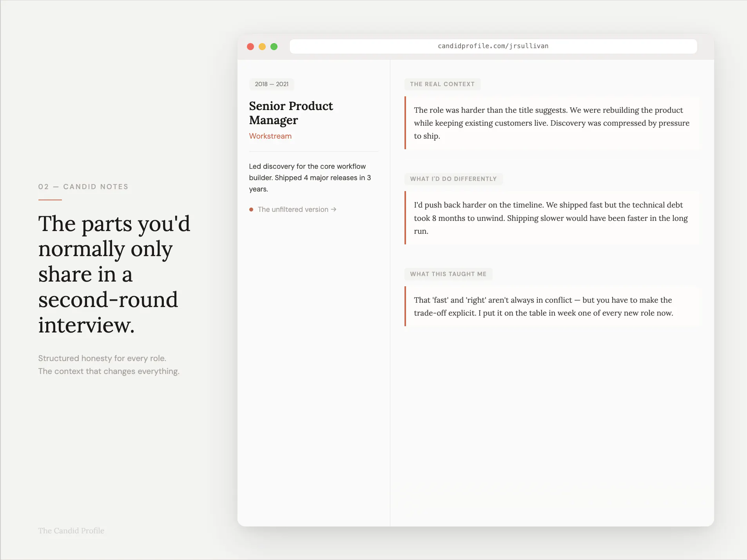Click the '02 — CANDID NOTES' heading
This screenshot has width=747, height=560.
pyautogui.click(x=83, y=187)
